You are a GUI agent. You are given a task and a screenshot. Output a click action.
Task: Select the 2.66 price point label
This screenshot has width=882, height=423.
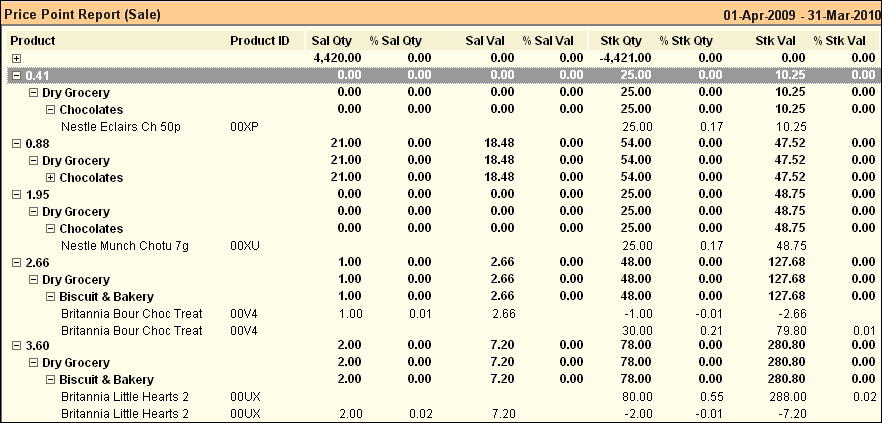[x=38, y=263]
